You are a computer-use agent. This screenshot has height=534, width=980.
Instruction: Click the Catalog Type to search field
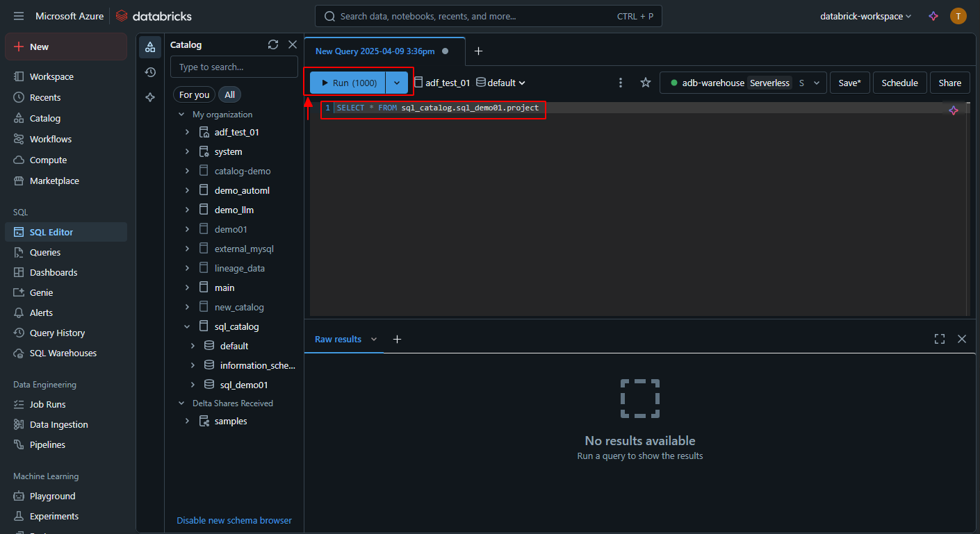234,67
